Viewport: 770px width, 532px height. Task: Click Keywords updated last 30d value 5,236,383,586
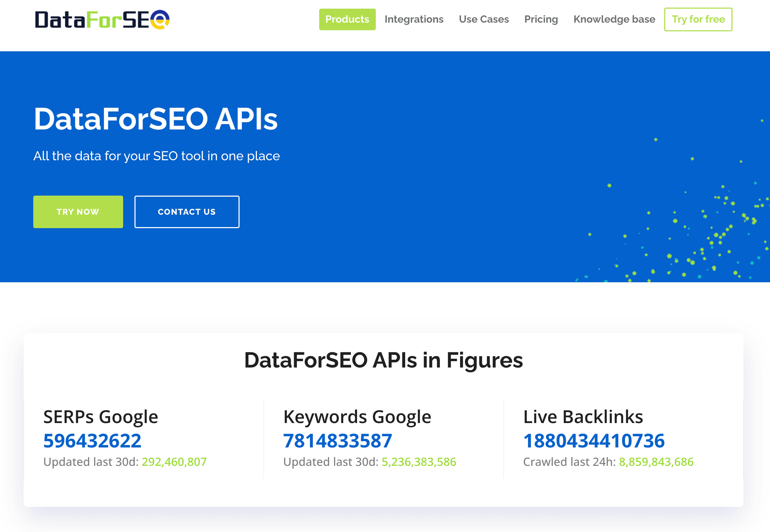[x=419, y=462]
